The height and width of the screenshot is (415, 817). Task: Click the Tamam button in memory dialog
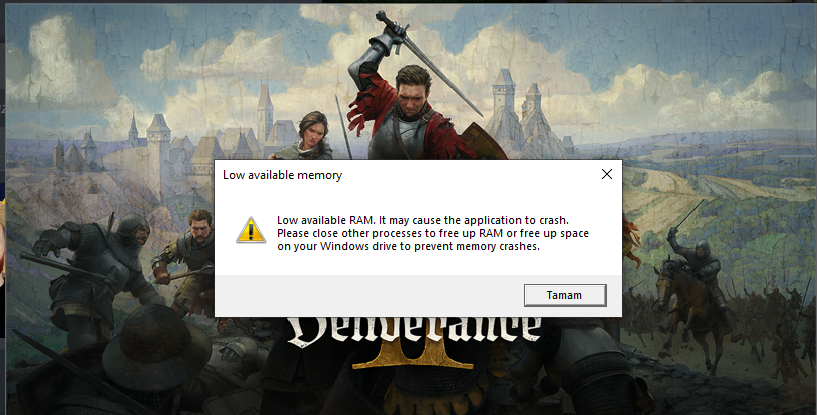coord(565,295)
